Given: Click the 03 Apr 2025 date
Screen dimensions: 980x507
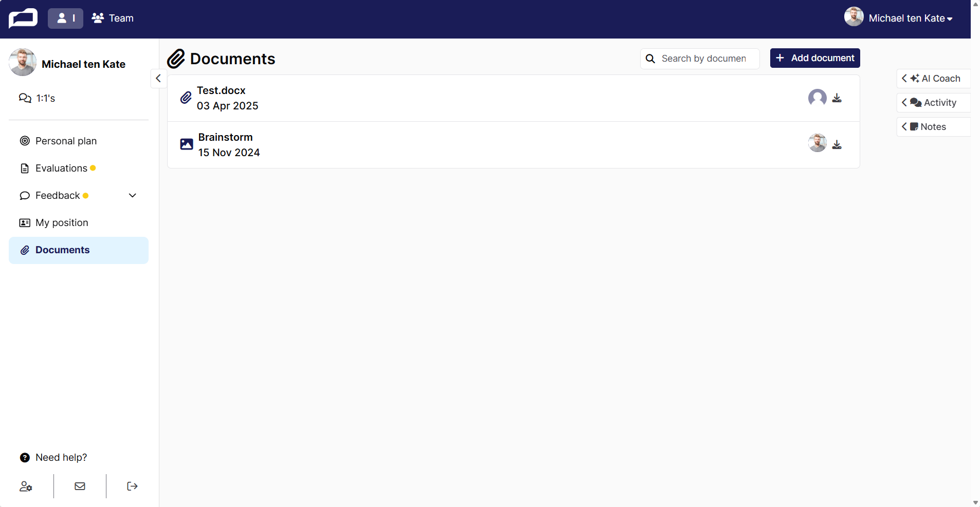Looking at the screenshot, I should [x=227, y=106].
